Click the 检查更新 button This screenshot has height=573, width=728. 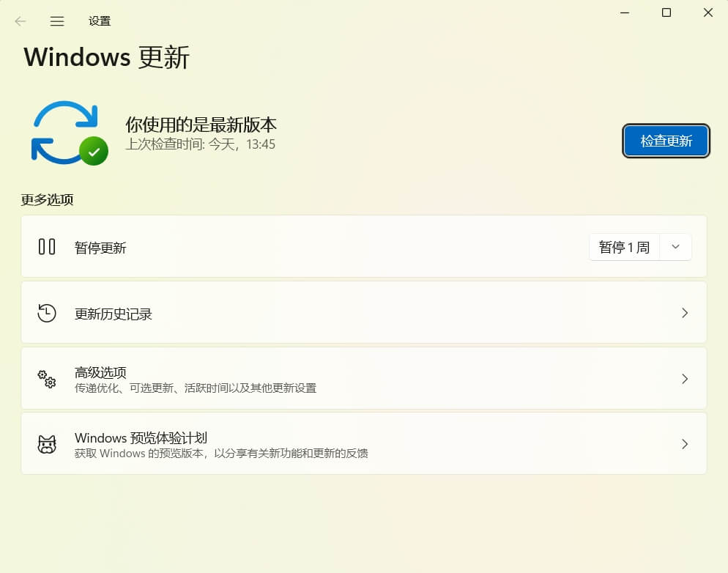point(666,141)
